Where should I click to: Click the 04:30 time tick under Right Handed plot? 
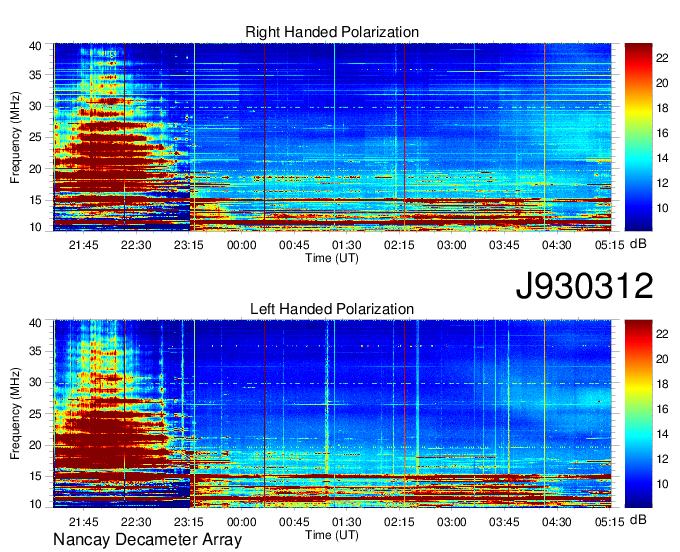pos(557,245)
